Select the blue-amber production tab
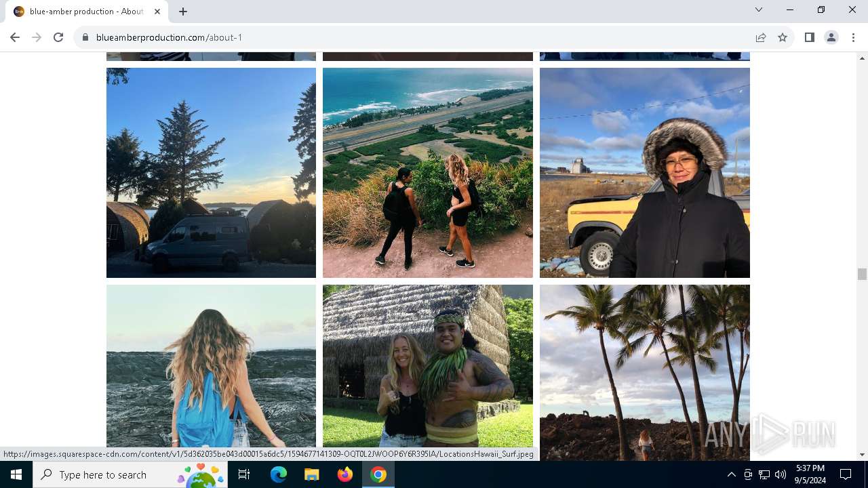 [87, 12]
